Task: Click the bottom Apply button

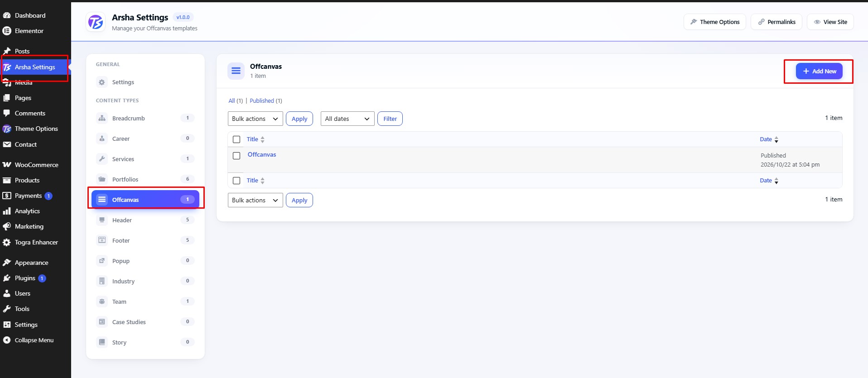Action: pyautogui.click(x=299, y=200)
